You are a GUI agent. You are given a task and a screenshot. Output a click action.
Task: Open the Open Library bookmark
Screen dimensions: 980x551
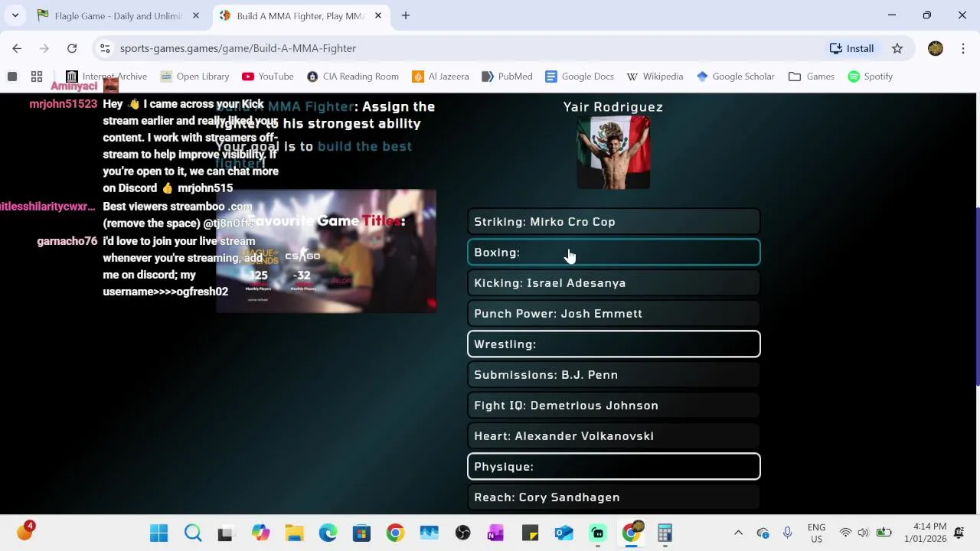coord(194,77)
